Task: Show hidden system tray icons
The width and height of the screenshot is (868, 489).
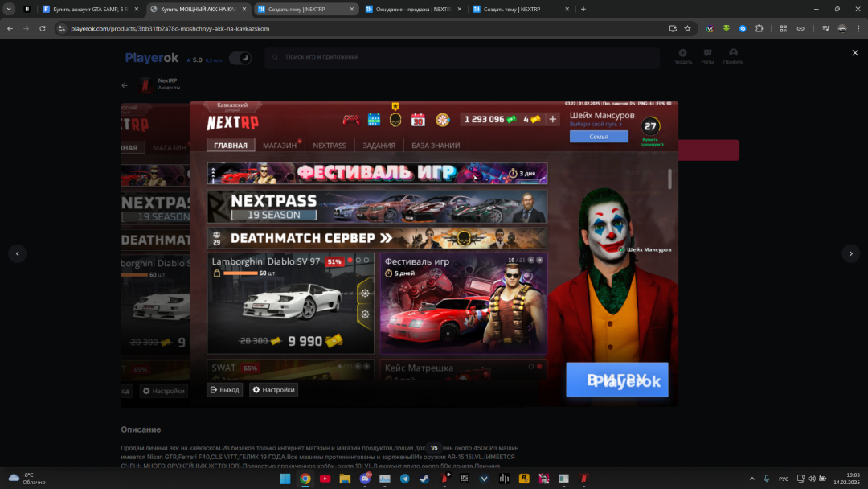Action: [751, 479]
